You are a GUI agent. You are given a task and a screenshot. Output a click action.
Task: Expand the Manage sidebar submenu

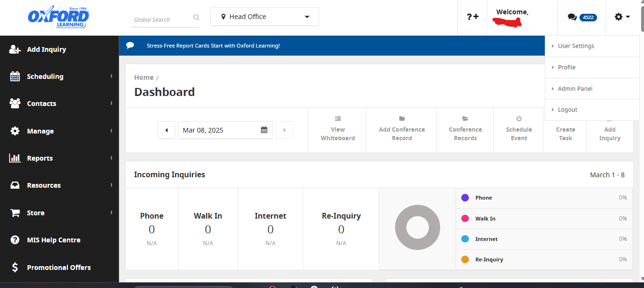coord(112,131)
